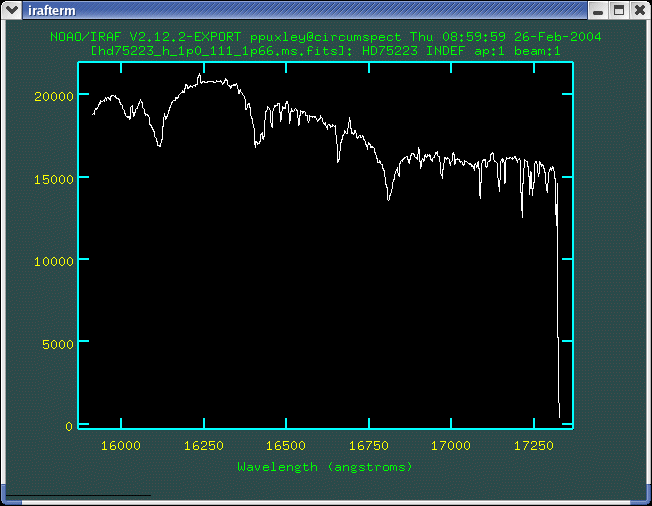This screenshot has width=652, height=506.
Task: Click the hd75223_h_1p0_111_1p66.ms.fits filename
Action: pos(219,51)
